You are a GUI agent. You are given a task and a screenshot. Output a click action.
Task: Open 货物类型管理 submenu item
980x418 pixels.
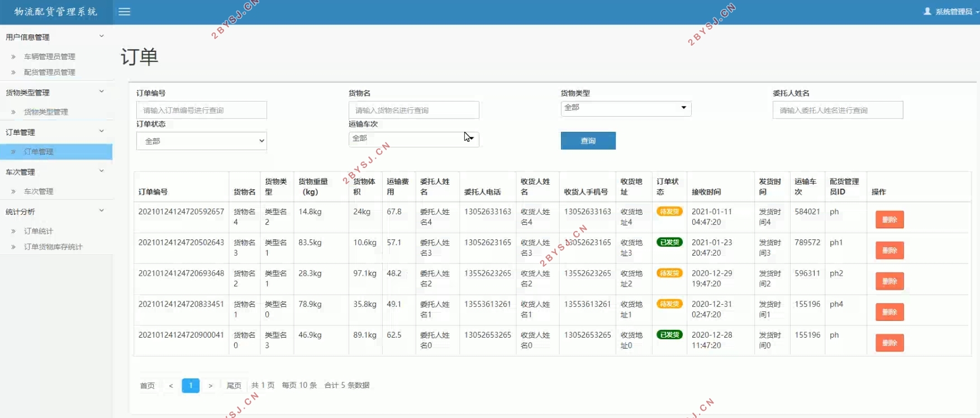pyautogui.click(x=46, y=112)
